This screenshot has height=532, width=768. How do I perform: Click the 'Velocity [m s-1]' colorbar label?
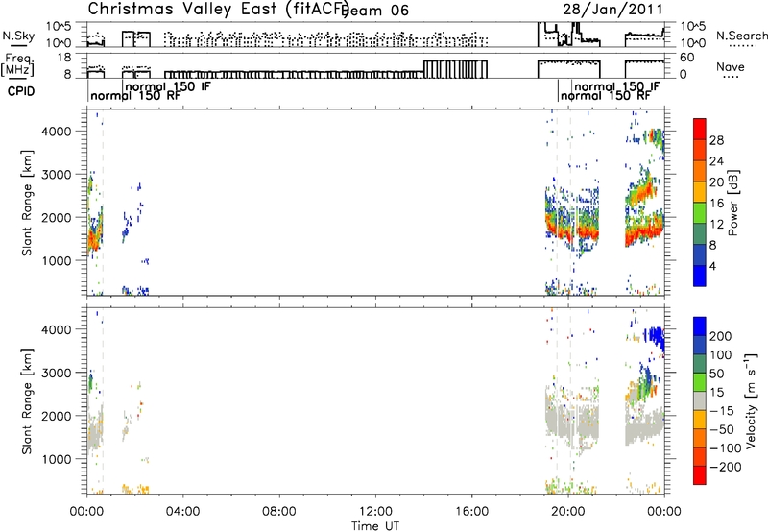751,400
